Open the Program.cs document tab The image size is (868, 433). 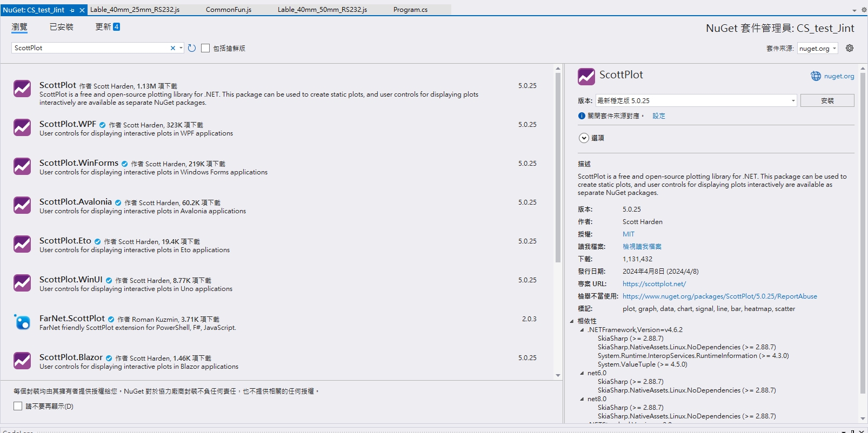click(x=410, y=10)
